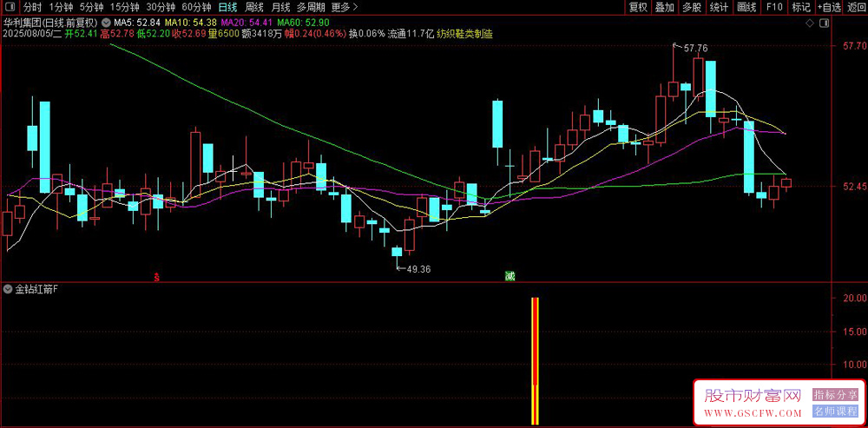This screenshot has height=428, width=868.
Task: Open F10 company info
Action: coord(774,7)
